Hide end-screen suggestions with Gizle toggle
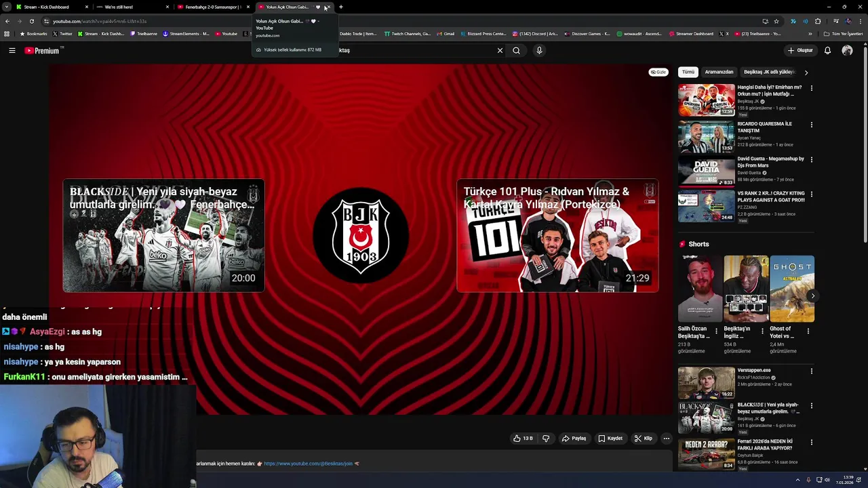 pos(658,72)
